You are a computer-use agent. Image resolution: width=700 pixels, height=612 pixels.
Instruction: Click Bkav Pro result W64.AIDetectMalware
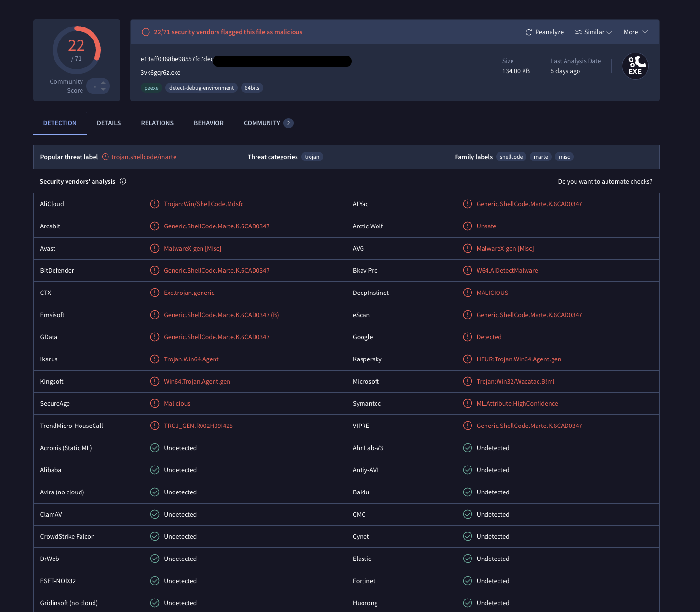(x=507, y=271)
